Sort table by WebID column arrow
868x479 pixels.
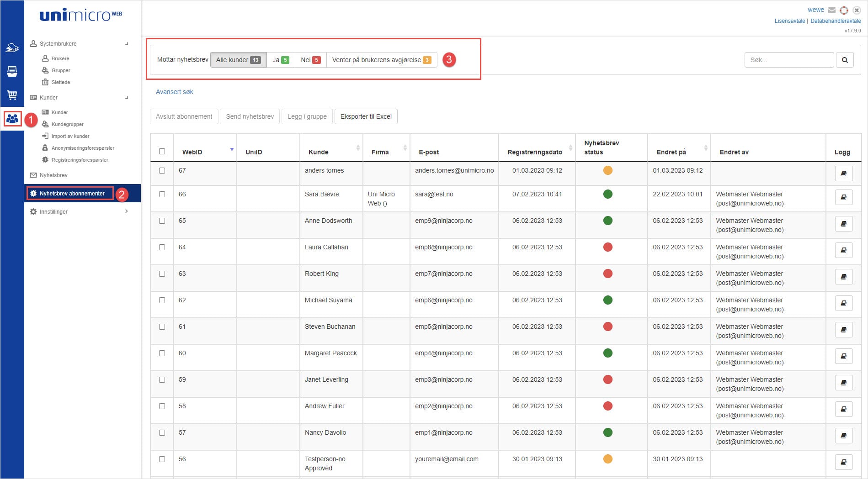tap(232, 150)
